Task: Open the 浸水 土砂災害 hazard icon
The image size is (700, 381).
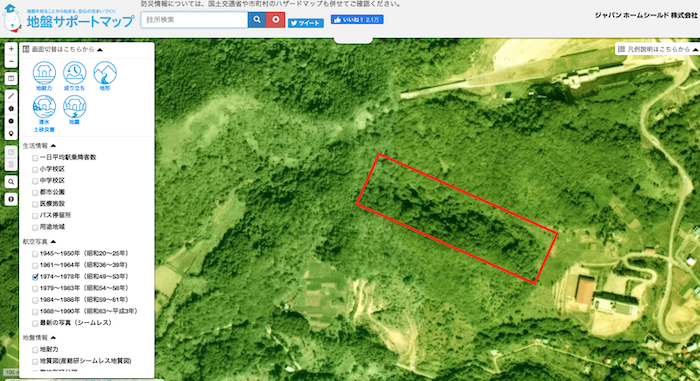Action: click(x=44, y=107)
